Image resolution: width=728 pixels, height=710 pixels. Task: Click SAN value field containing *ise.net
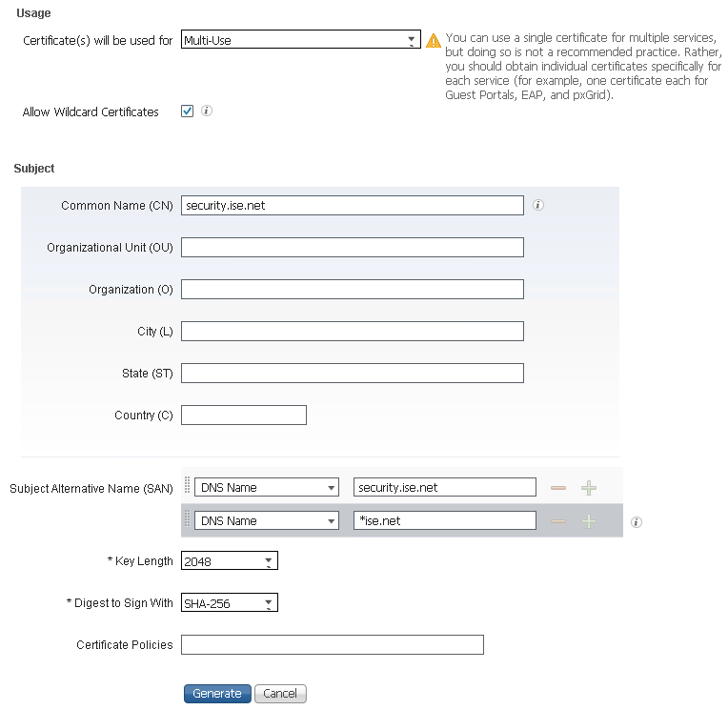[x=445, y=520]
